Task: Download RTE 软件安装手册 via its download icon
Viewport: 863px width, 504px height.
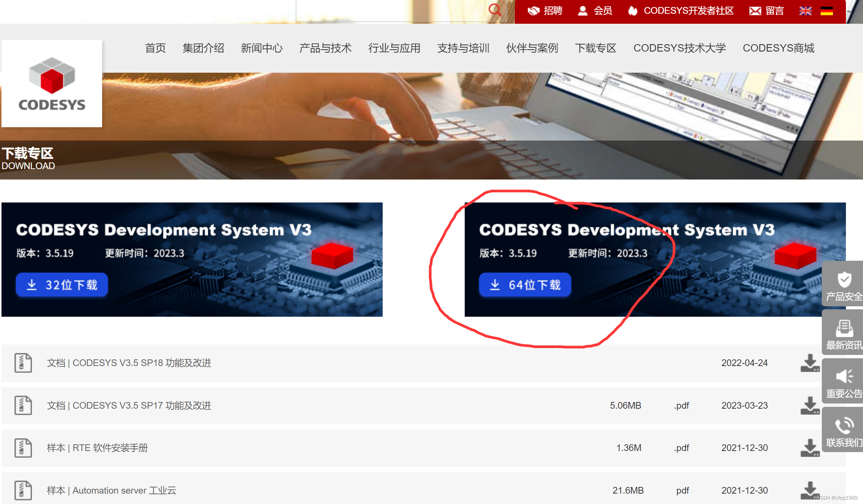Action: [x=810, y=448]
